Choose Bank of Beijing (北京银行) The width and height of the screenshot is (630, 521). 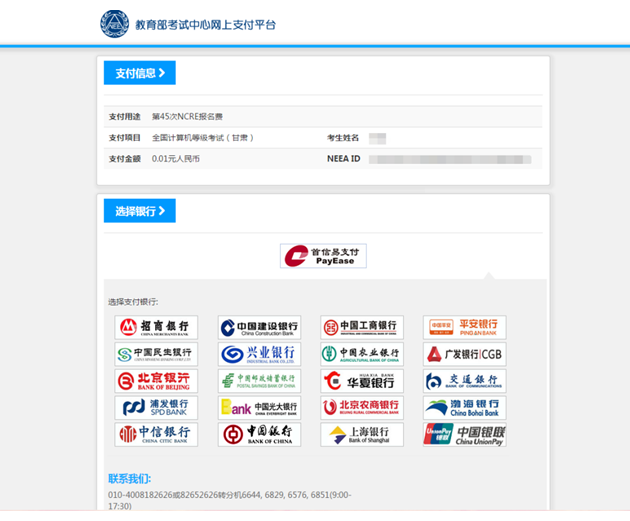156,381
